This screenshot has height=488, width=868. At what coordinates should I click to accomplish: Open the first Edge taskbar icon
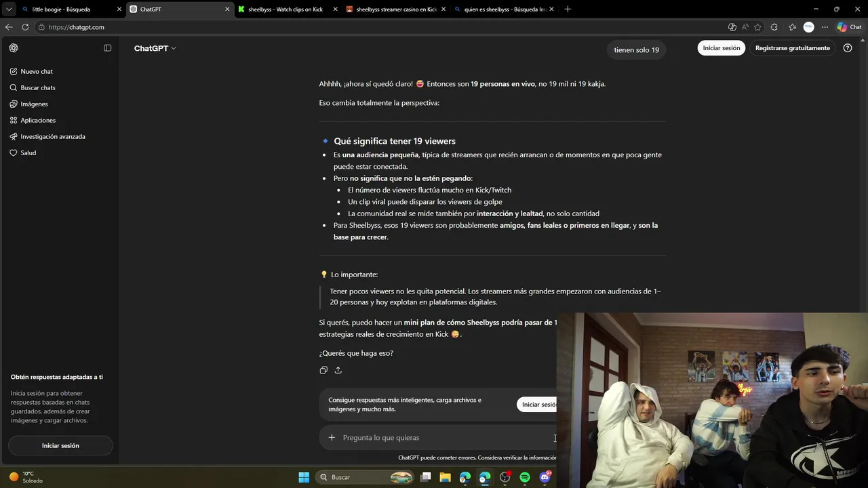(x=465, y=477)
